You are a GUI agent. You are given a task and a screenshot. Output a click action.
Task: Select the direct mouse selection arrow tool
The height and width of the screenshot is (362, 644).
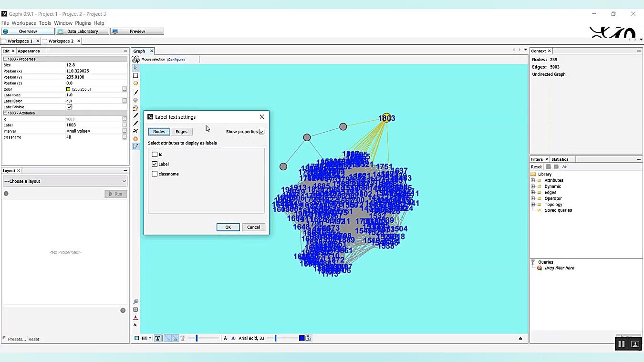(135, 68)
